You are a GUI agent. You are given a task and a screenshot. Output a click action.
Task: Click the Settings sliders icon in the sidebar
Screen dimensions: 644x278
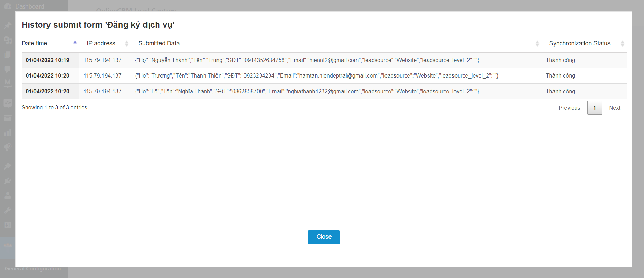tap(8, 225)
